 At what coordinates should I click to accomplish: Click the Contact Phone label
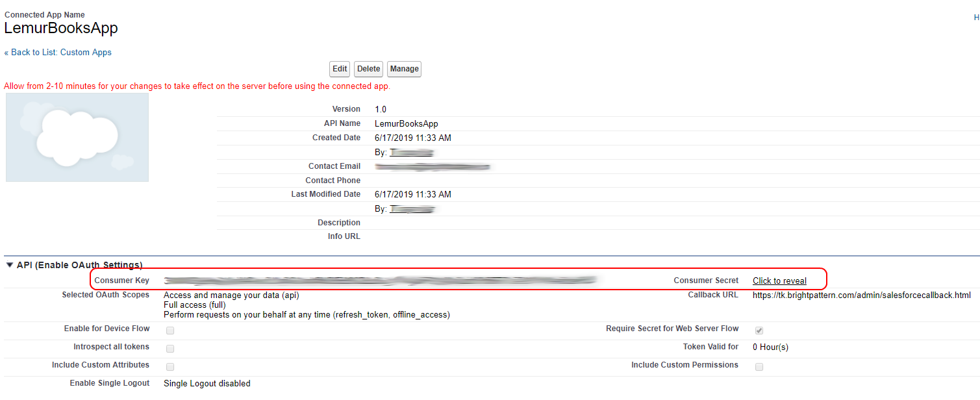333,181
